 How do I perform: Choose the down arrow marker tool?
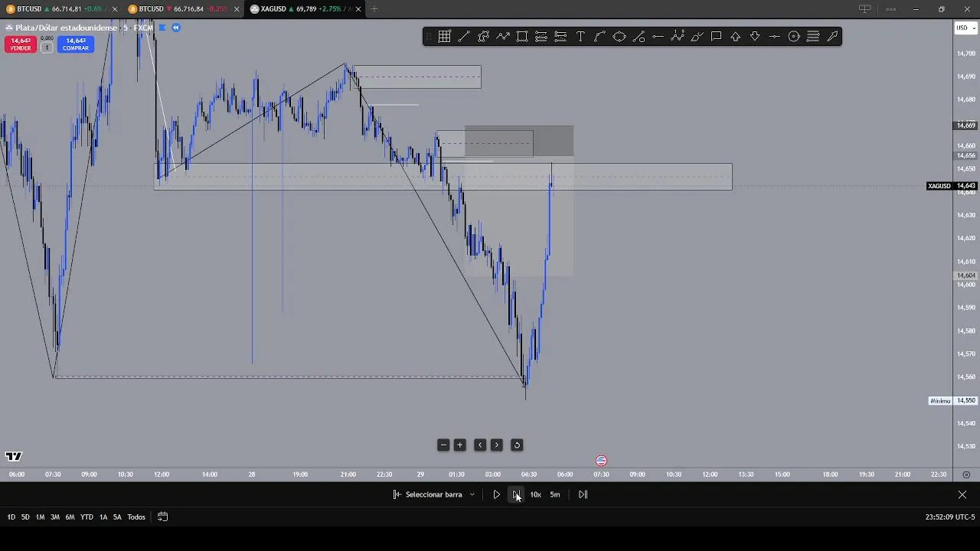755,36
